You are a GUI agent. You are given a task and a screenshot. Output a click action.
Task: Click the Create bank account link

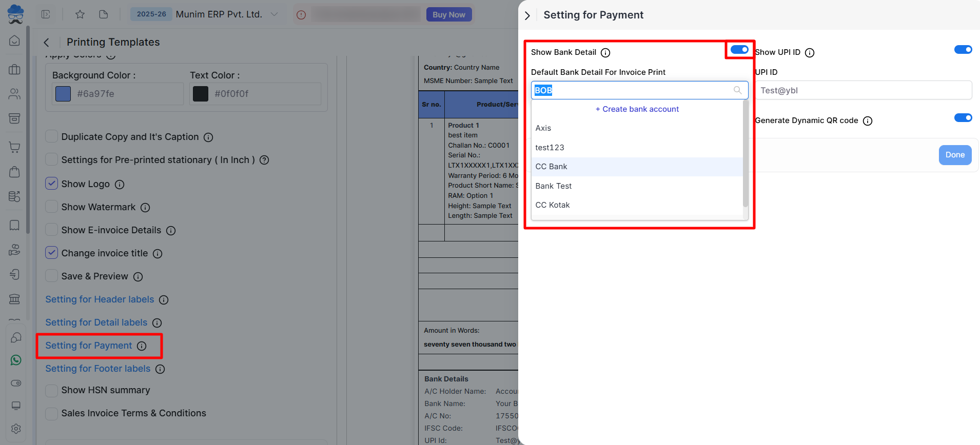(x=637, y=109)
